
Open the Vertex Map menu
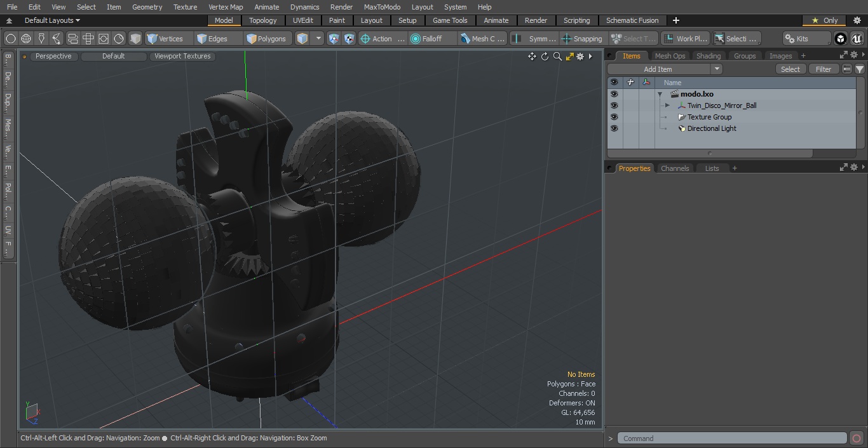pyautogui.click(x=226, y=7)
